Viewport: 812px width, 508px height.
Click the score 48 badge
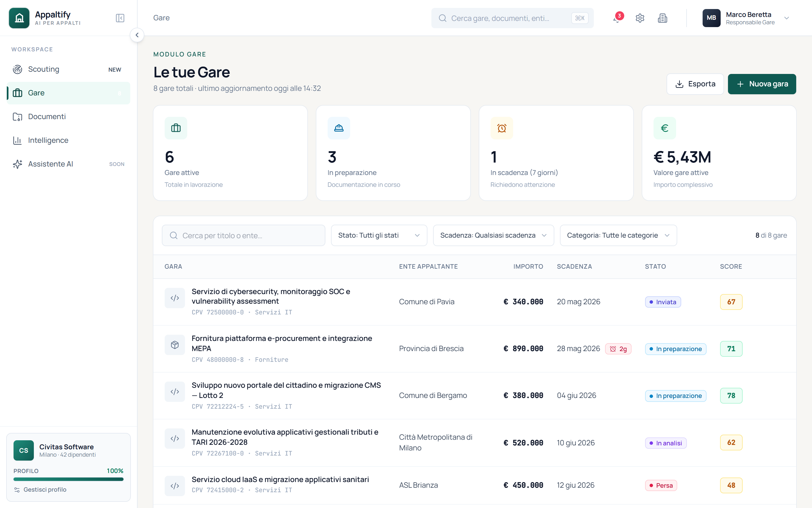click(x=731, y=485)
